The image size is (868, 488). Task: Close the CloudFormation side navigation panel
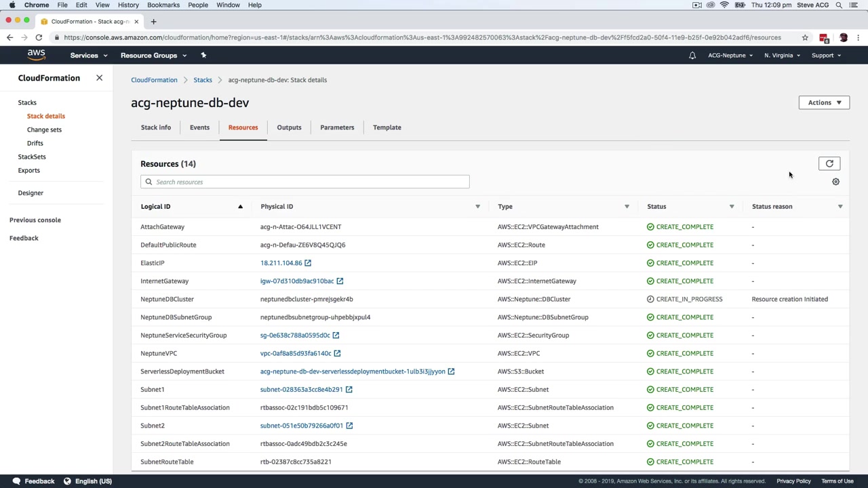[99, 78]
